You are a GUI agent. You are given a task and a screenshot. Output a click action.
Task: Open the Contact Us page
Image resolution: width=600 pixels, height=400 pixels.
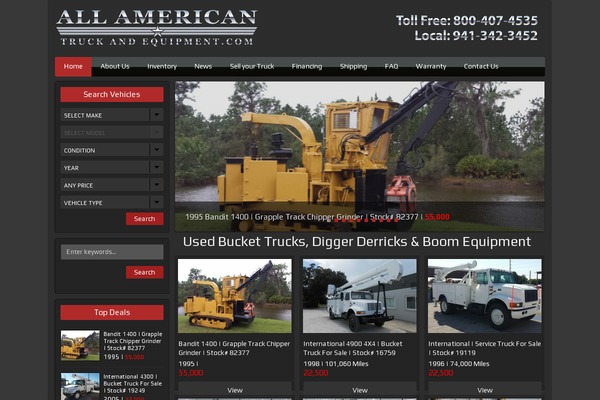[481, 67]
